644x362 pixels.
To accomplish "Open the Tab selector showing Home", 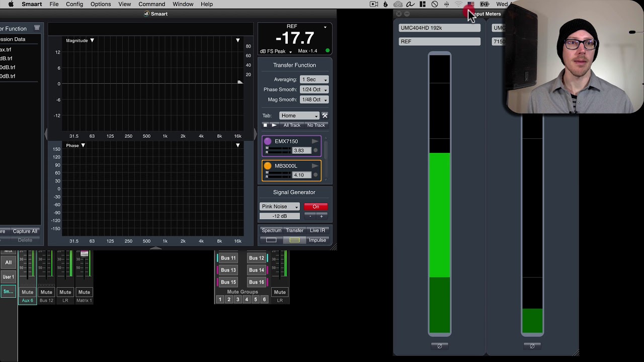I will 299,116.
